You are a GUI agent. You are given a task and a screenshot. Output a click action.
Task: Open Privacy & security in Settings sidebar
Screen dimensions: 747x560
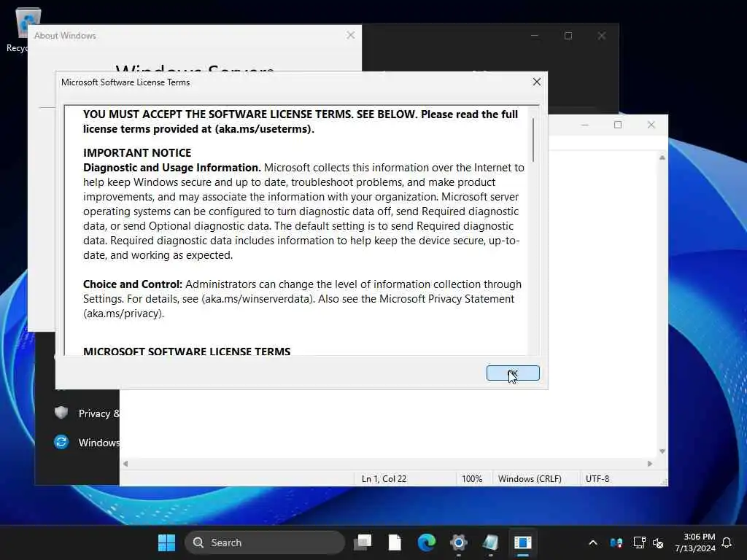86,413
